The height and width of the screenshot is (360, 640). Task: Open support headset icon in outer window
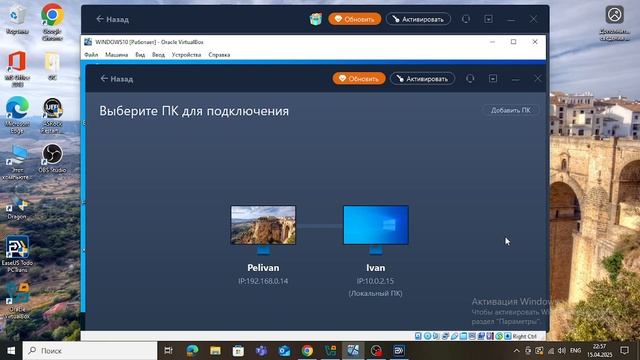pyautogui.click(x=466, y=19)
